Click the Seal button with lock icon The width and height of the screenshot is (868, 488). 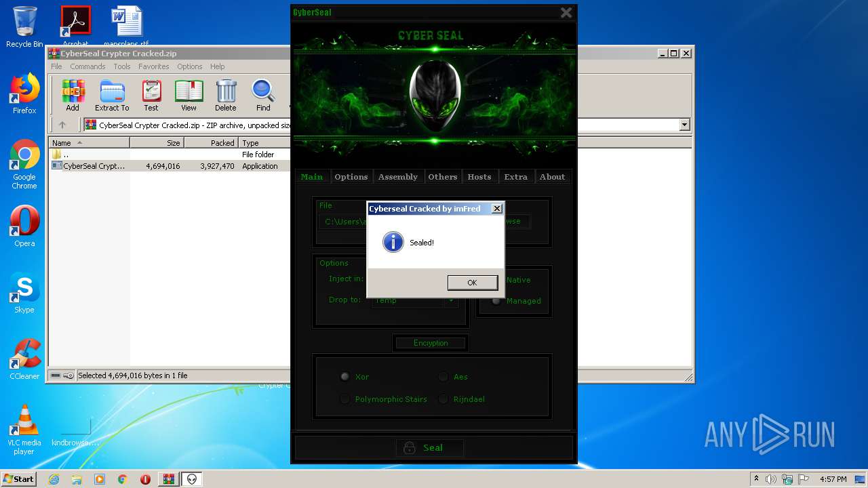pyautogui.click(x=430, y=447)
